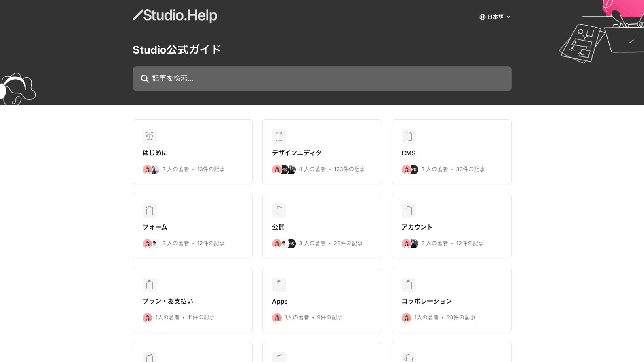The image size is (644, 362).
Task: Click the 11件の記事 text
Action: [201, 317]
